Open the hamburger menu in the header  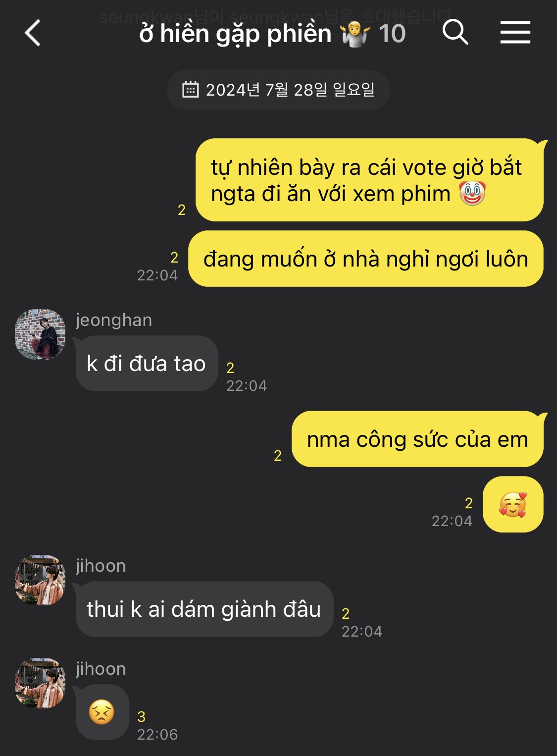pyautogui.click(x=515, y=33)
